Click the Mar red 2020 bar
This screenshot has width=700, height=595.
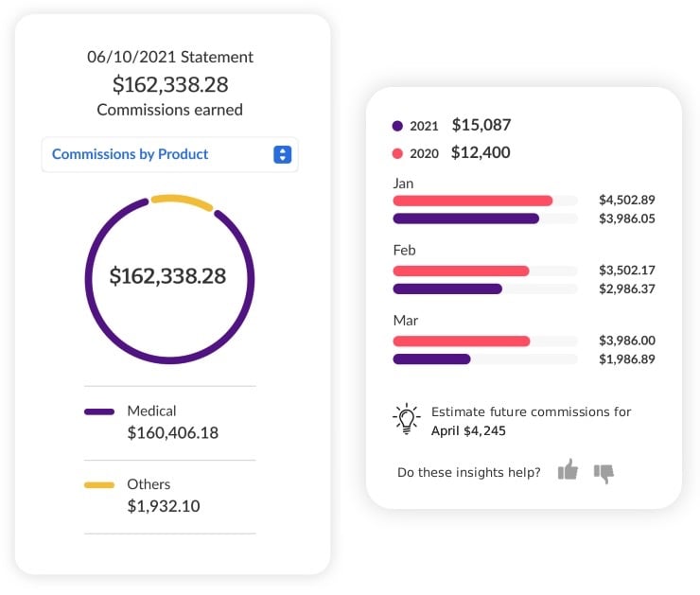pos(462,341)
